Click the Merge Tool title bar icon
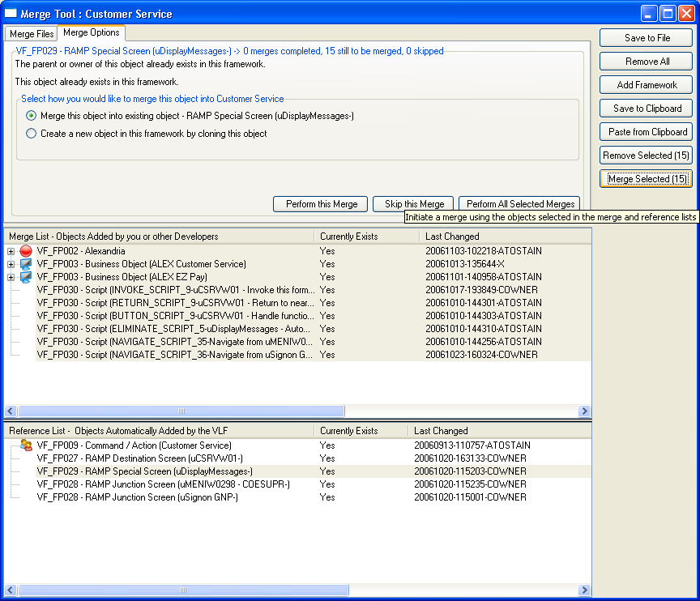This screenshot has height=601, width=700. (11, 13)
